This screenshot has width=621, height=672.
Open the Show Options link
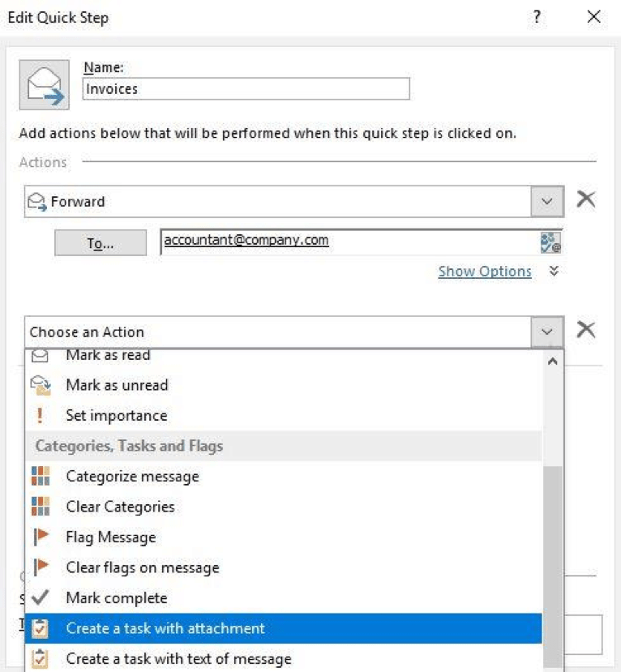(485, 272)
